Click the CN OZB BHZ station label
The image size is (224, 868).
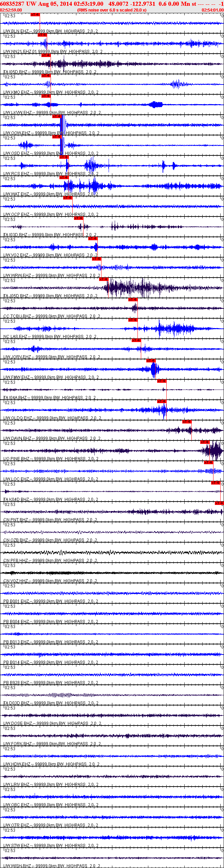click(x=50, y=540)
